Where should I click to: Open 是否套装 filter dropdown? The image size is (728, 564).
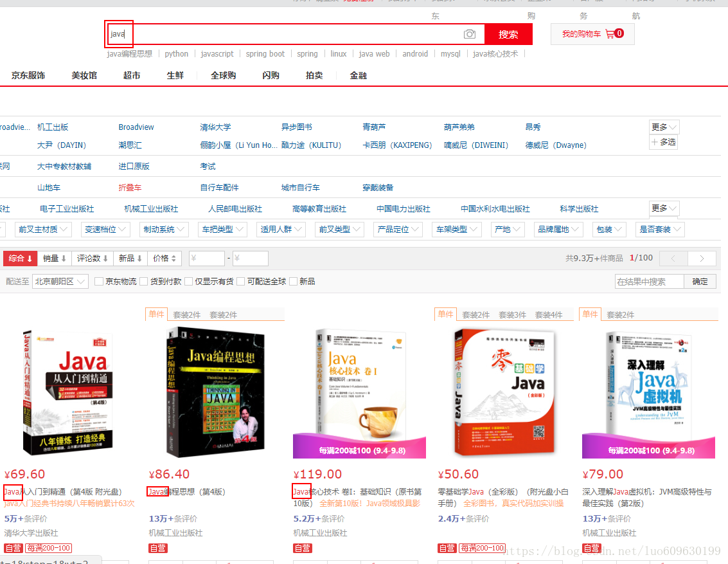660,230
